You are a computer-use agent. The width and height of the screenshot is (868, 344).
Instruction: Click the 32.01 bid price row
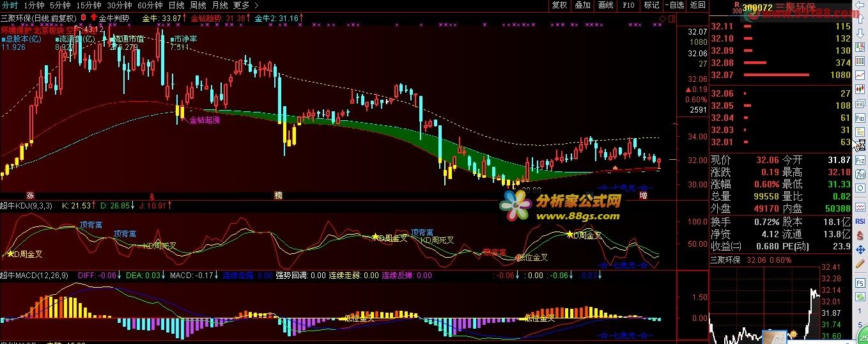pos(781,142)
